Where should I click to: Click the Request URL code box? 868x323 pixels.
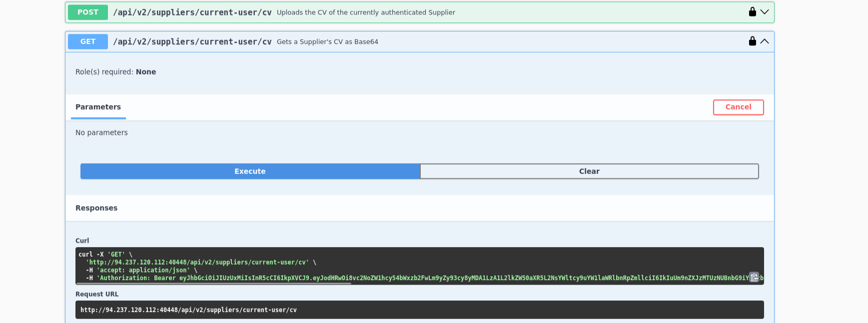coord(419,310)
